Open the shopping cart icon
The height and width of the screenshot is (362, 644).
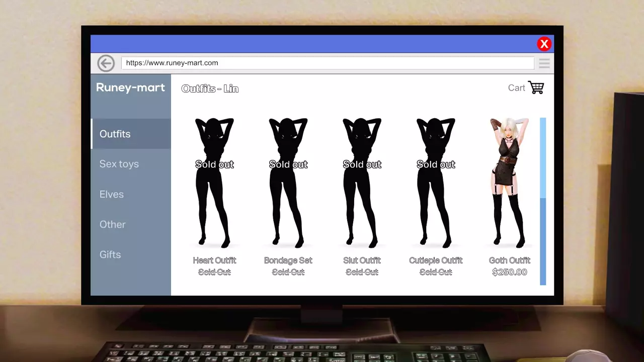[536, 87]
